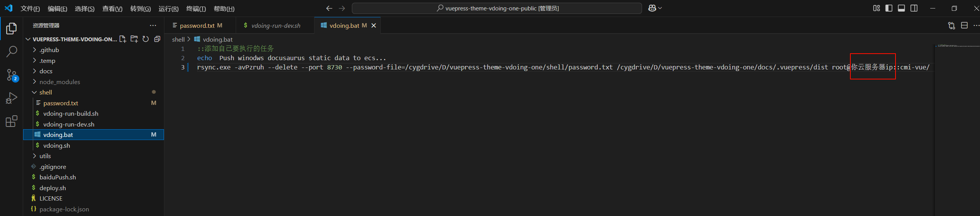Open explorer panel more actions ellipsis

[153, 25]
